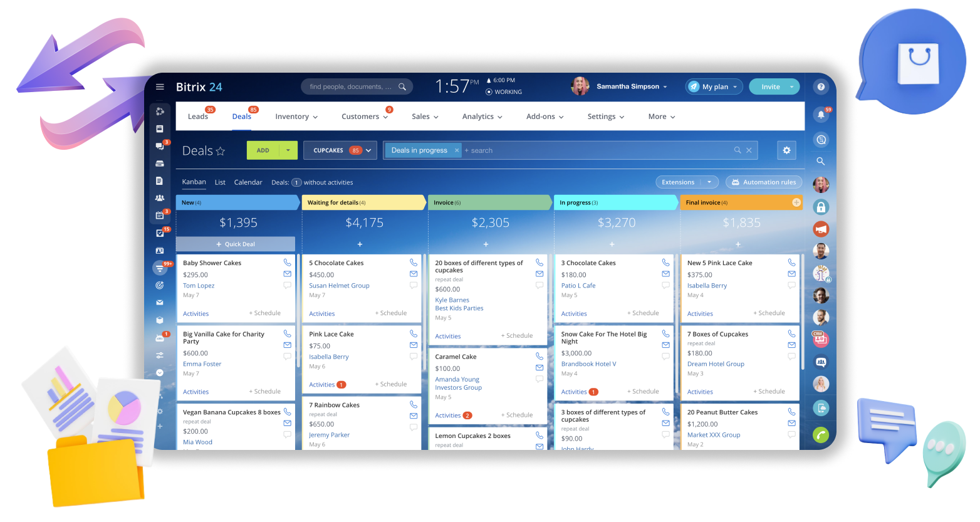Open the CRM chat icon in right sidebar
Viewport: 980px width, 522px height.
point(821,340)
